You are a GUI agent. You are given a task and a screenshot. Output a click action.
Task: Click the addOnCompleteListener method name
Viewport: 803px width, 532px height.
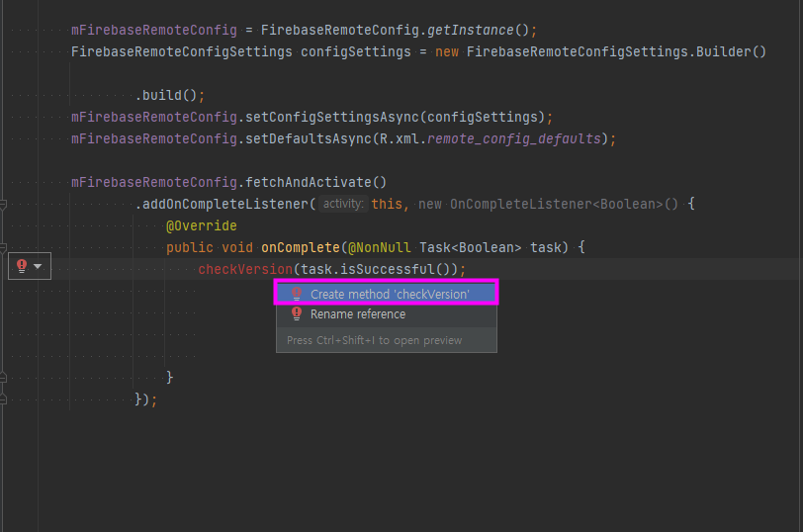[225, 205]
